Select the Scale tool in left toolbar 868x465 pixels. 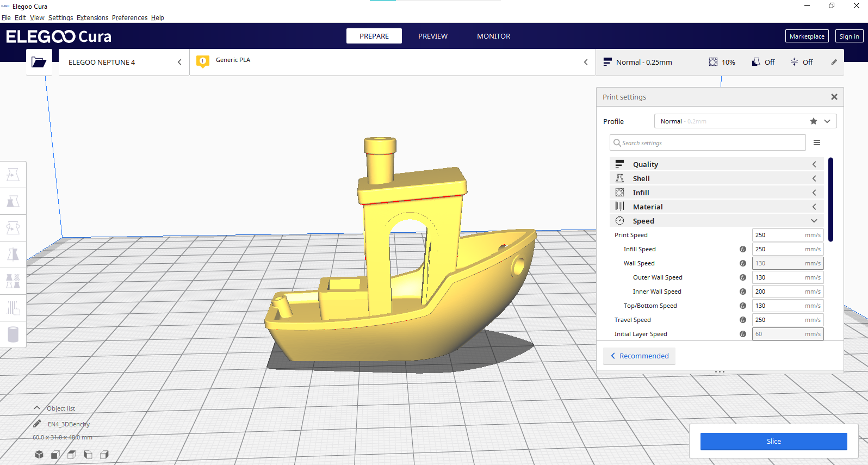point(13,201)
